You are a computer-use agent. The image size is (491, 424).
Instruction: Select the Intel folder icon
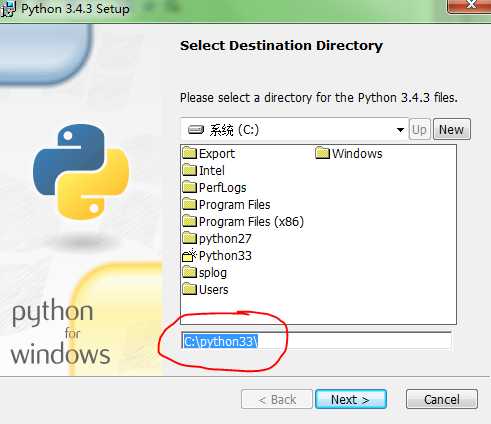pyautogui.click(x=190, y=170)
